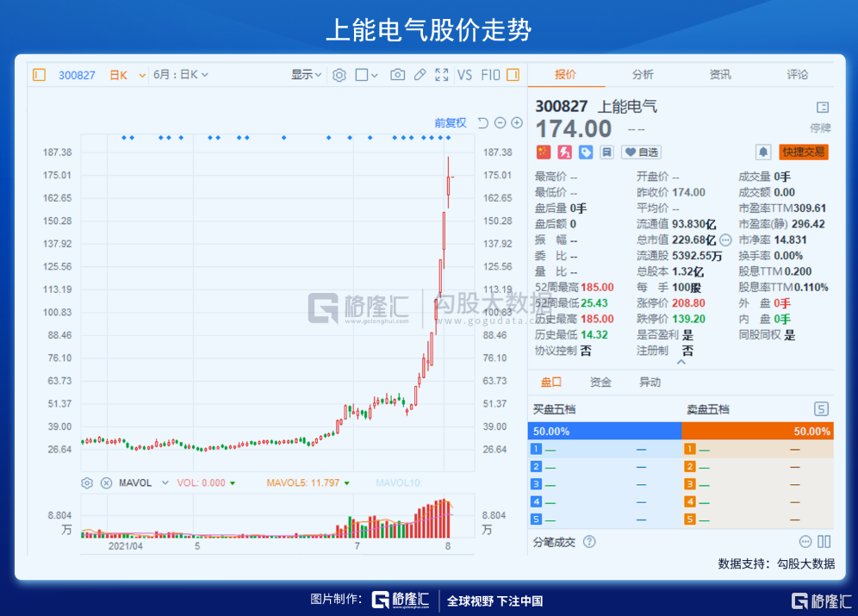Toggle the left sidebar panel
The image size is (858, 616).
(39, 75)
